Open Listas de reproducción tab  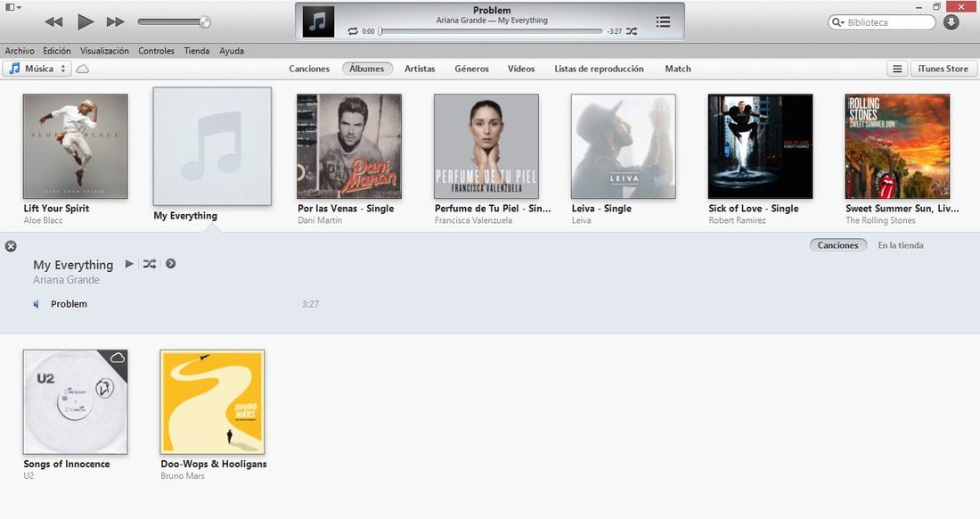pos(599,69)
